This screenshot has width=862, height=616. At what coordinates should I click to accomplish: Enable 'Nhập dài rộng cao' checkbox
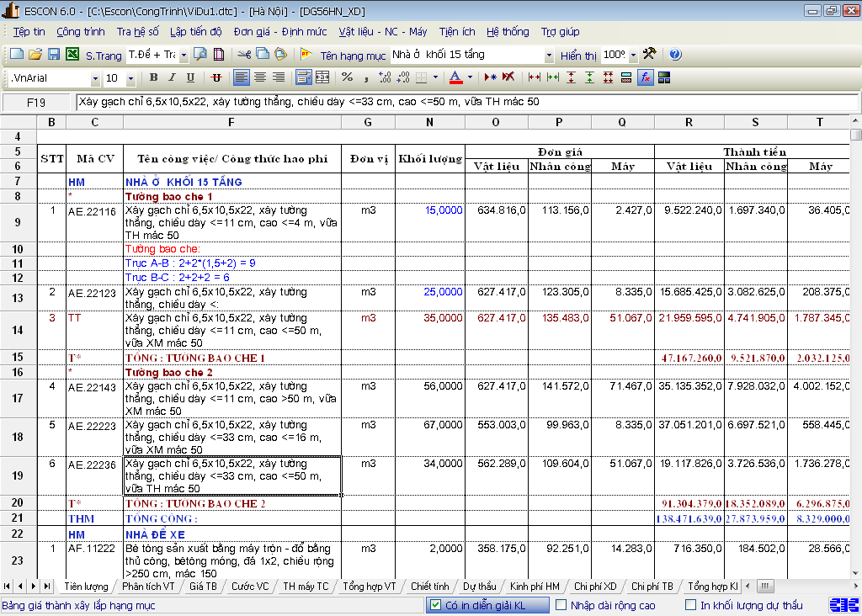coord(561,605)
